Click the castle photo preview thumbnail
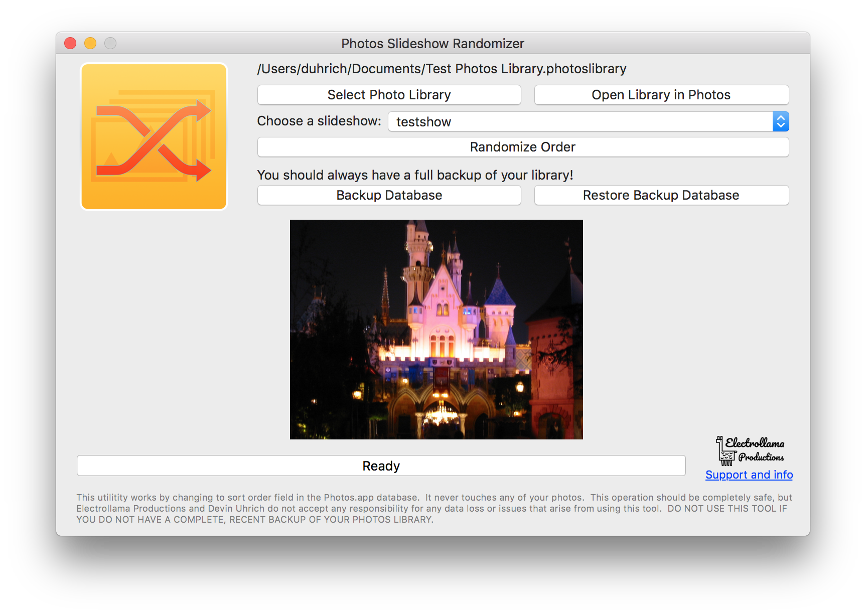This screenshot has height=616, width=866. click(x=437, y=330)
